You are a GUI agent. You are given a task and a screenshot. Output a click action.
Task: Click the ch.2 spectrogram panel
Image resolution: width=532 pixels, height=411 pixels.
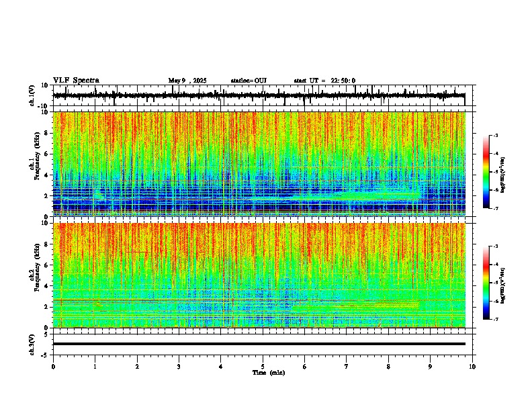pos(259,275)
